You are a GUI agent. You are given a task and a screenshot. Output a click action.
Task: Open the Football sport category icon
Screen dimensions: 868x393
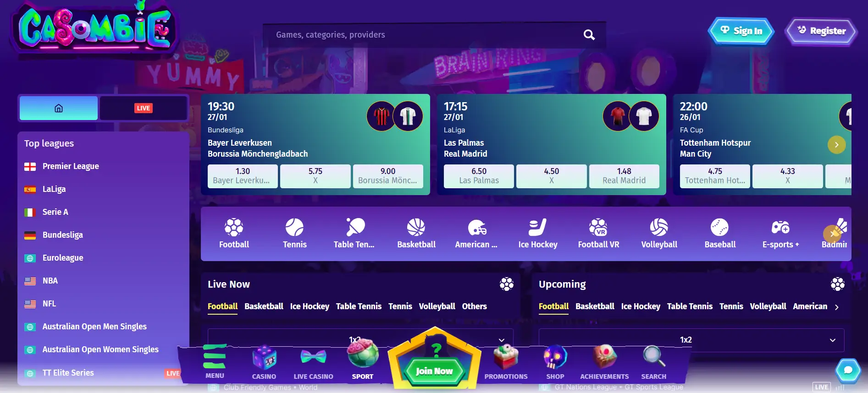[234, 228]
